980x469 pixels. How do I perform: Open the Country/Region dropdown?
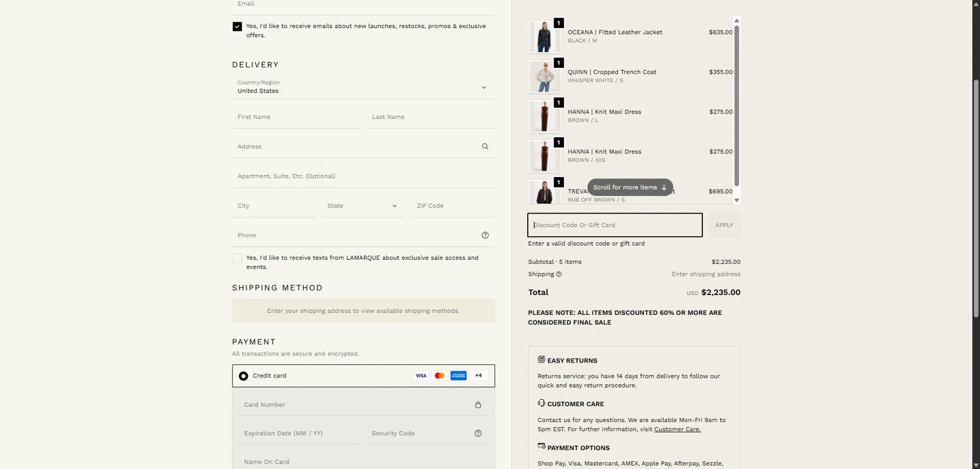point(363,87)
